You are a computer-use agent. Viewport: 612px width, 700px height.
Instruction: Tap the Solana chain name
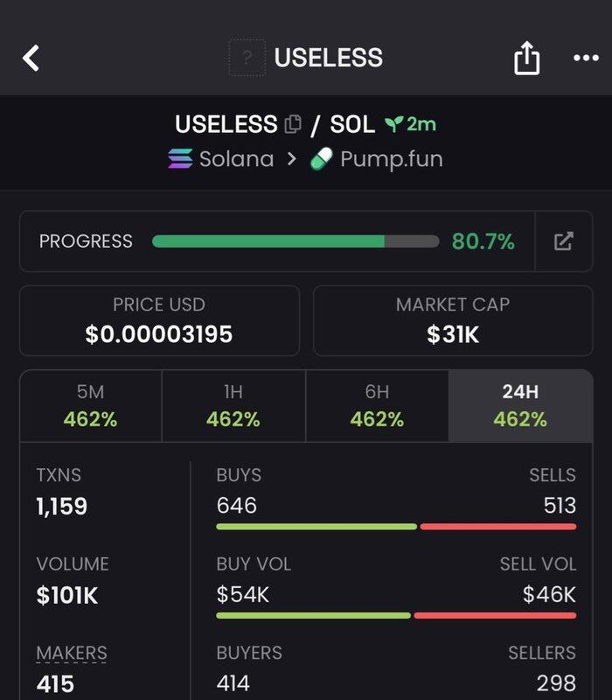pos(236,159)
